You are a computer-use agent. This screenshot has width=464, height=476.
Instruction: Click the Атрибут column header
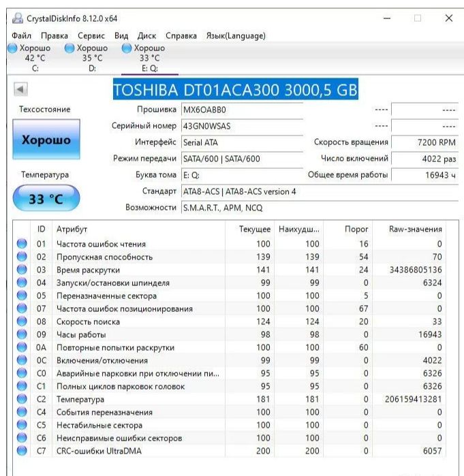[138, 229]
